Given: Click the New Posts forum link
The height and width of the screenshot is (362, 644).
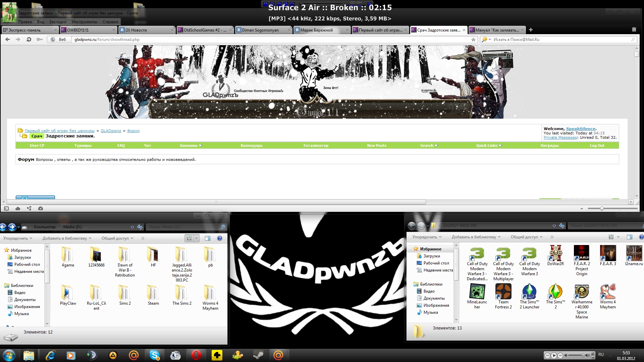Looking at the screenshot, I should click(x=376, y=145).
